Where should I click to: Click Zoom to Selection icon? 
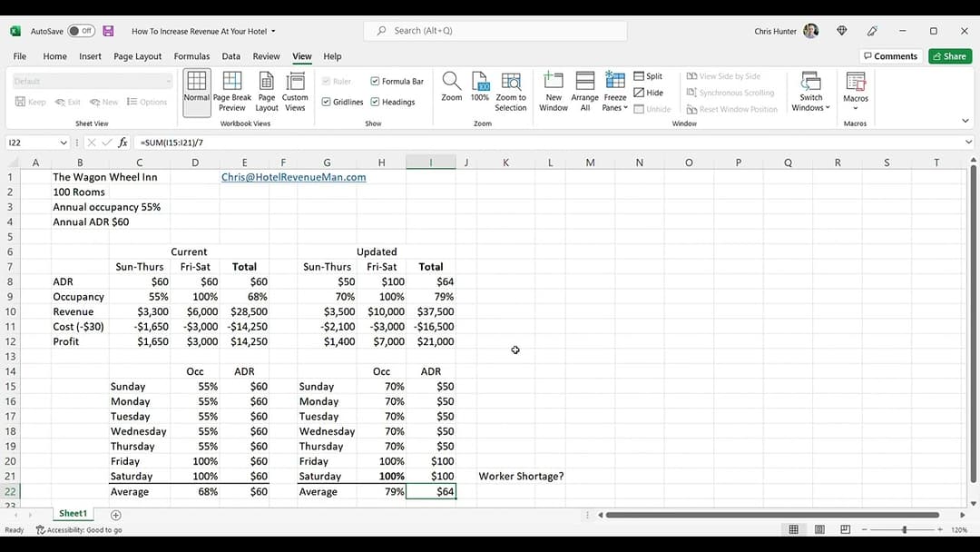coord(511,81)
